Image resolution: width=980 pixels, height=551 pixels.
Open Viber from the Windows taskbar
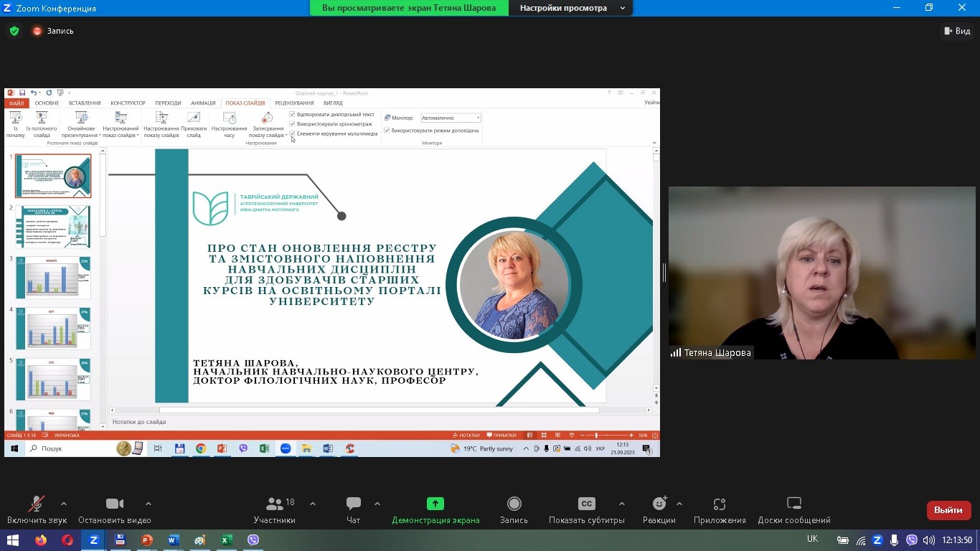coord(253,540)
